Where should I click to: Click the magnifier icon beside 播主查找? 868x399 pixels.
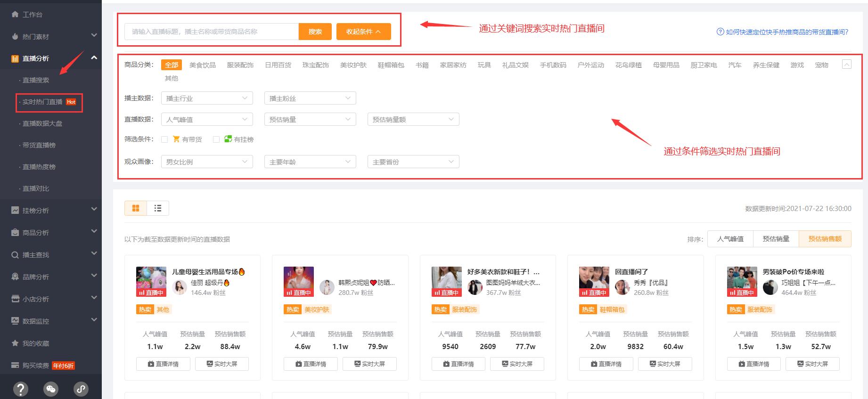[15, 254]
